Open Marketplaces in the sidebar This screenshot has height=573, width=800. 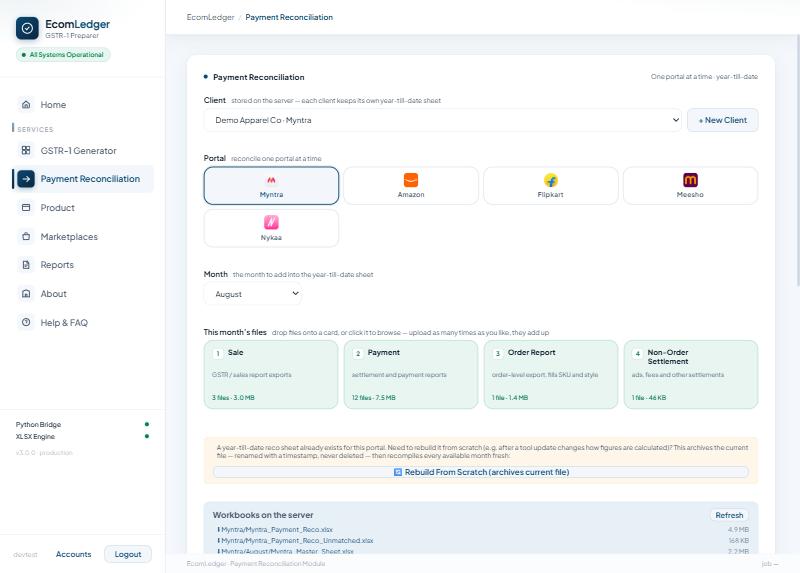pyautogui.click(x=83, y=237)
